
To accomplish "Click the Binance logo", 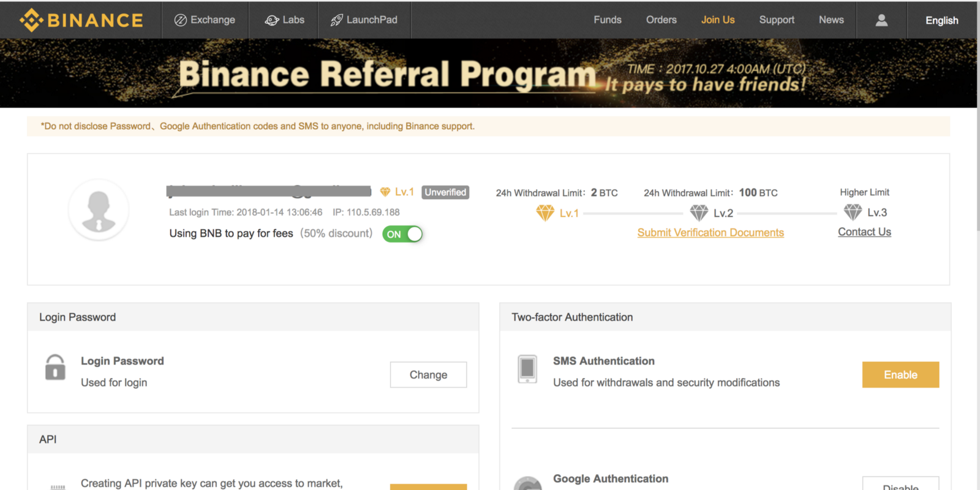I will [81, 20].
